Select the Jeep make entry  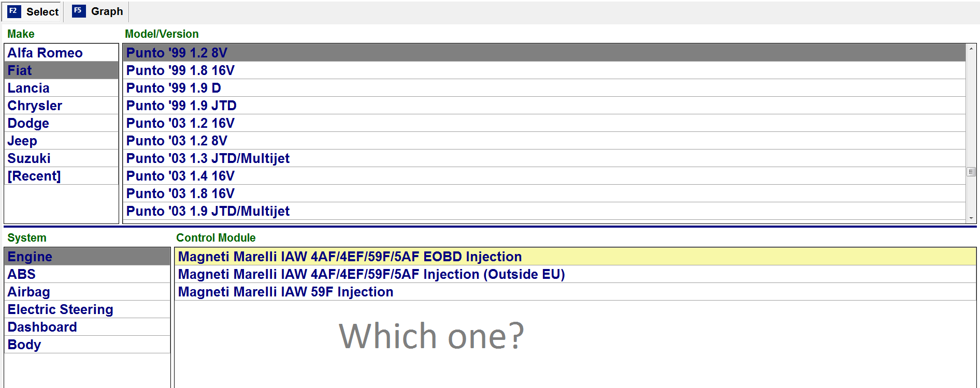point(22,141)
